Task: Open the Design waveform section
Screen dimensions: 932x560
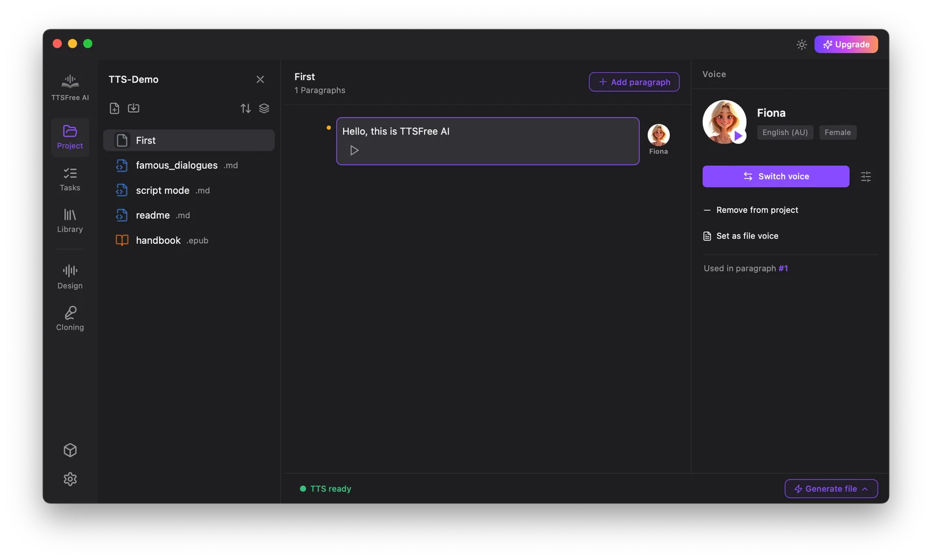Action: tap(70, 277)
